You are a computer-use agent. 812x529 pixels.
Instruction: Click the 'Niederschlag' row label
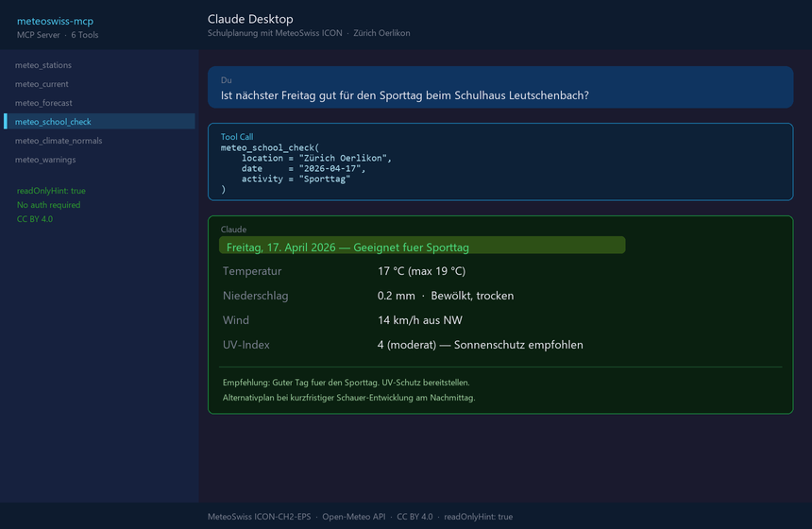255,296
